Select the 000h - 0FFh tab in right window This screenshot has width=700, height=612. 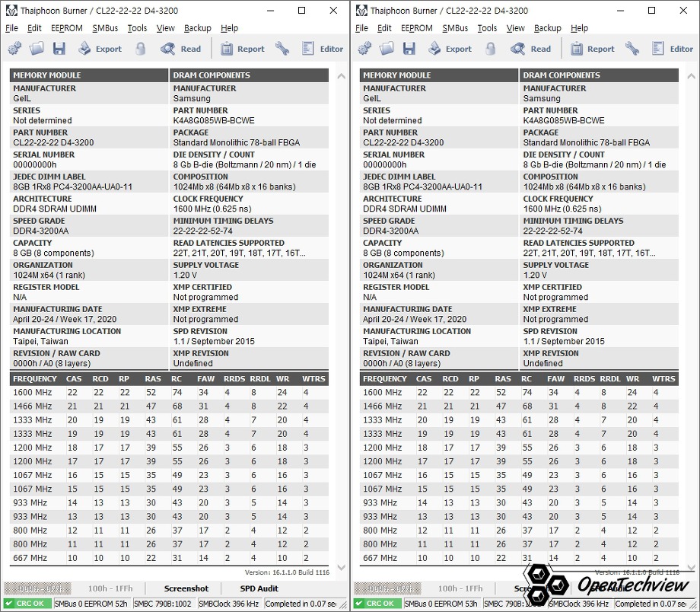[388, 588]
